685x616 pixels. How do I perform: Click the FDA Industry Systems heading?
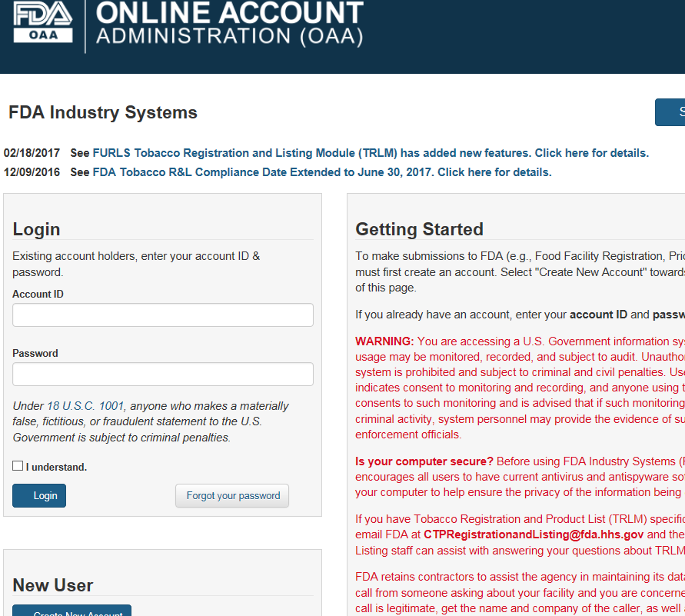pyautogui.click(x=103, y=113)
